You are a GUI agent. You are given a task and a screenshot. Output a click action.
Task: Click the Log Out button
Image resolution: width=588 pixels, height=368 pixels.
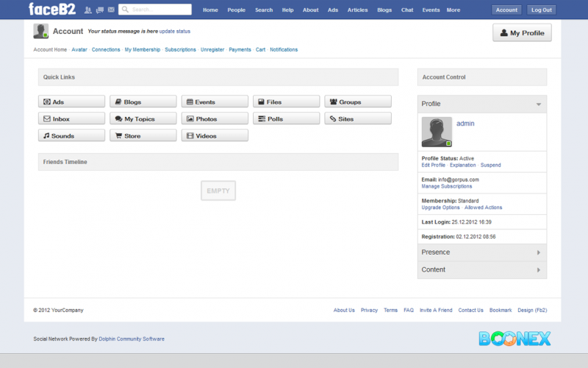541,10
